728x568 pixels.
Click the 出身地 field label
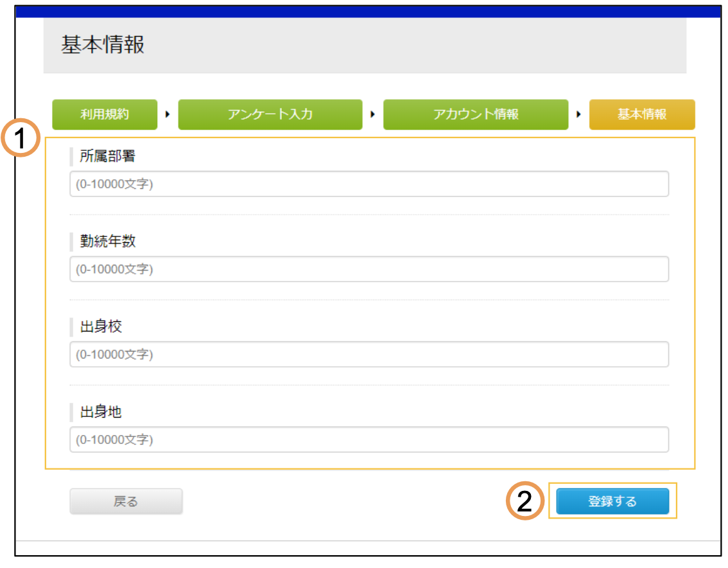pos(101,412)
